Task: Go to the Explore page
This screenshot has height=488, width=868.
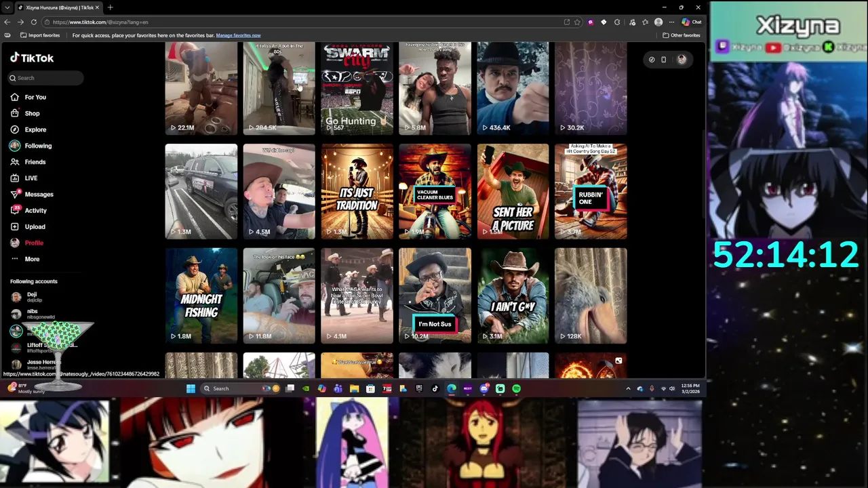Action: click(x=28, y=129)
